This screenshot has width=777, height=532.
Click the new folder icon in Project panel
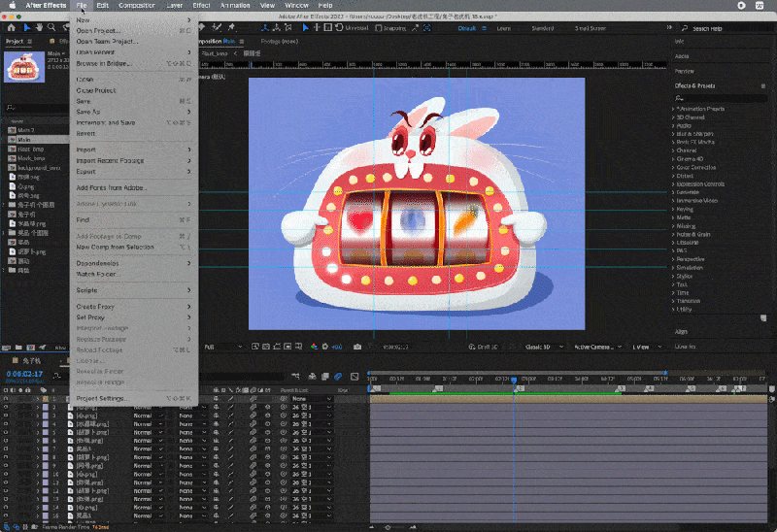[18, 348]
